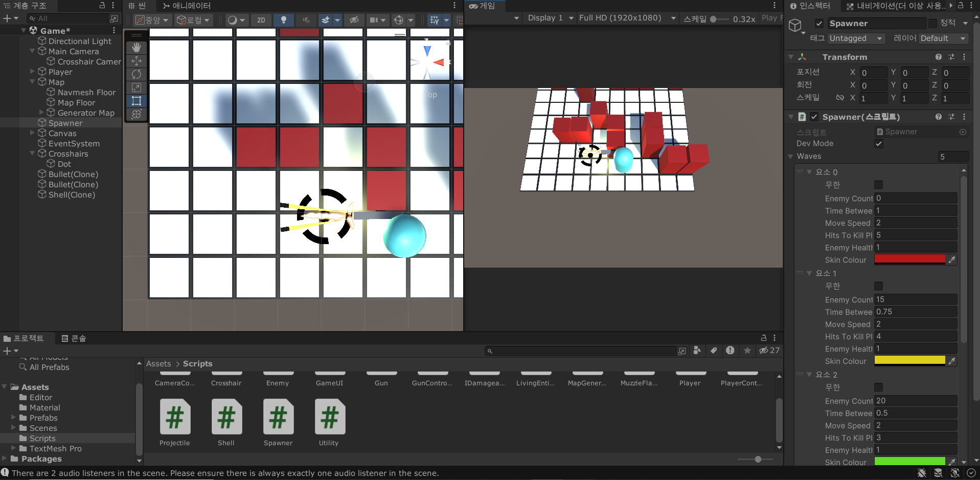Select the Rect tool
The height and width of the screenshot is (480, 980).
tap(136, 101)
